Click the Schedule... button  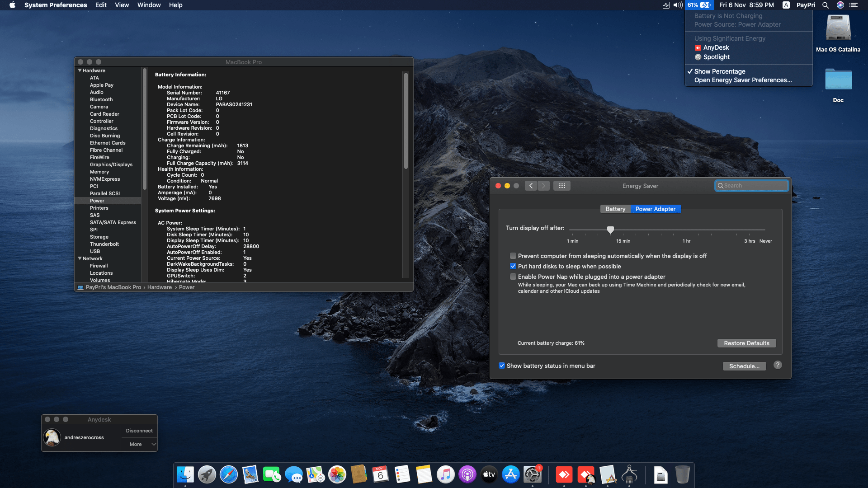point(744,366)
